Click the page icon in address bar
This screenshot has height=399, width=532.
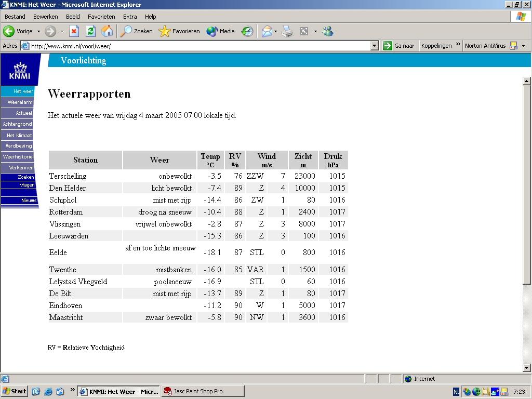pos(25,46)
